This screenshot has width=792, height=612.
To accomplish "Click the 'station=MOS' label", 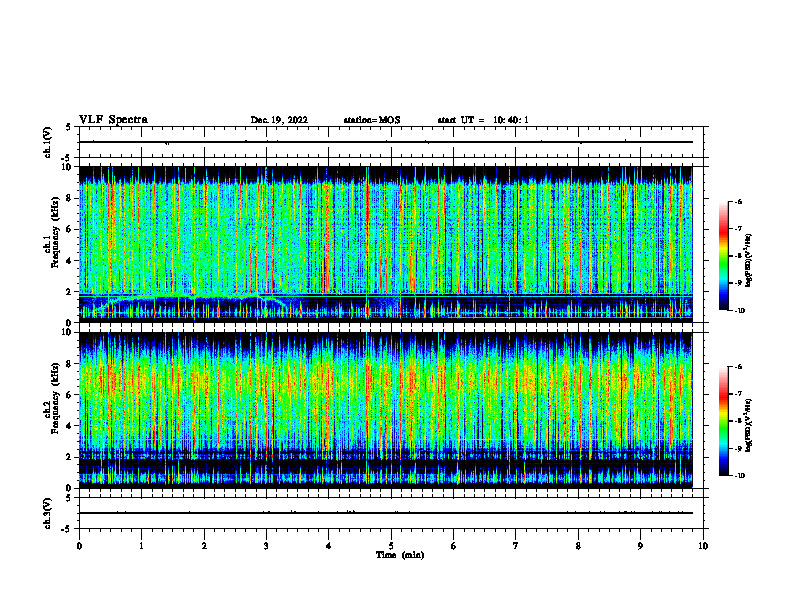I will pyautogui.click(x=372, y=120).
